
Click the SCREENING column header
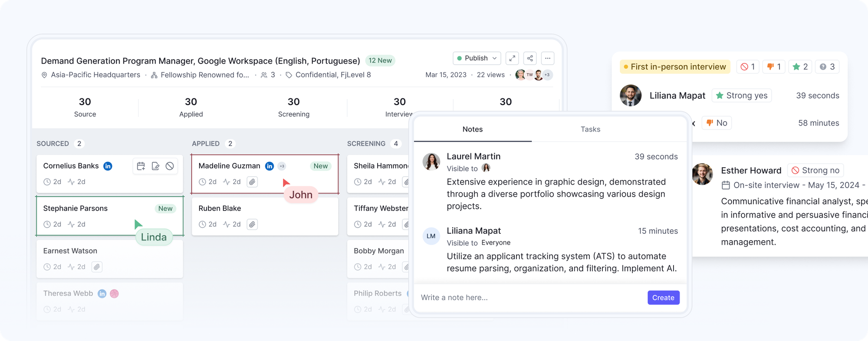click(x=366, y=144)
